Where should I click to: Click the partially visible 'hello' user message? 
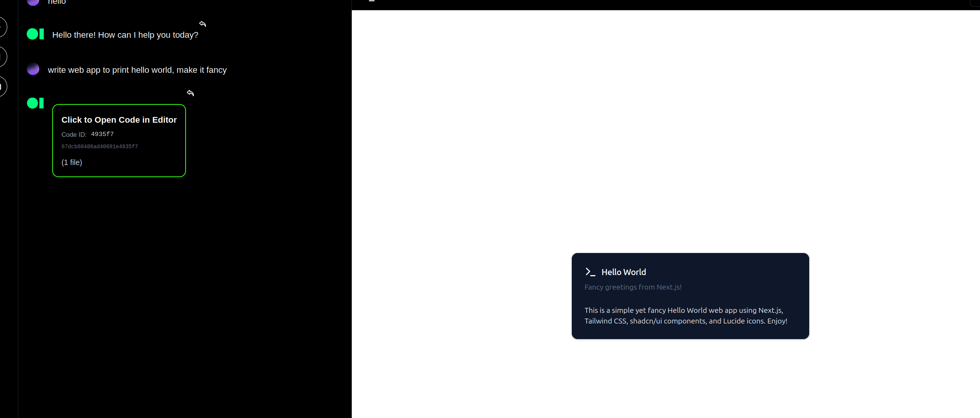tap(57, 2)
